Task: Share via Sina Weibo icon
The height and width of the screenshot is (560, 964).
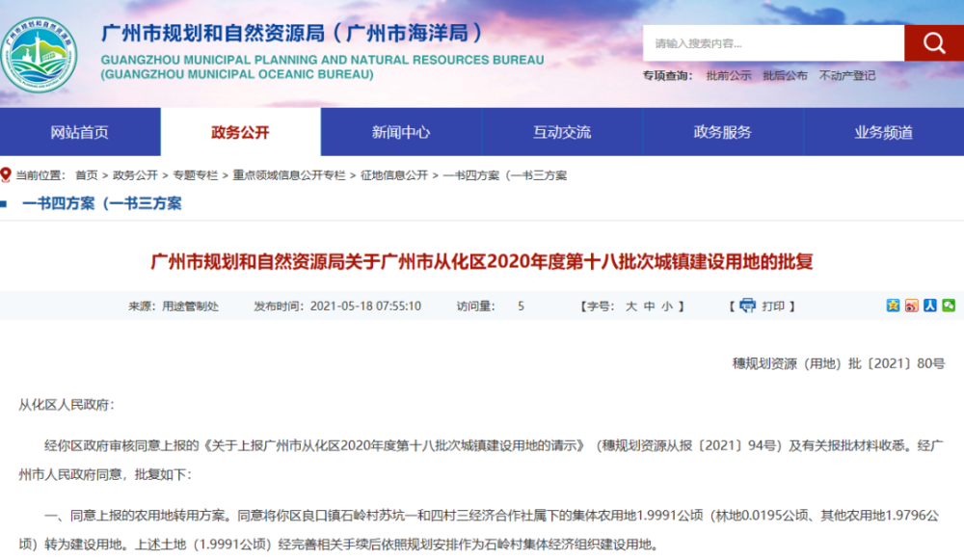Action: click(x=911, y=306)
